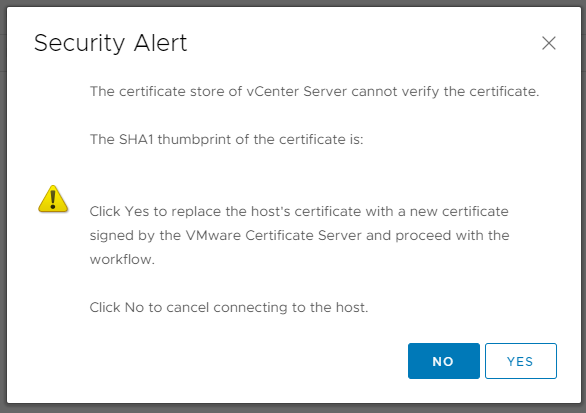Click 'new certificate' words in the message
This screenshot has width=586, height=413.
459,212
